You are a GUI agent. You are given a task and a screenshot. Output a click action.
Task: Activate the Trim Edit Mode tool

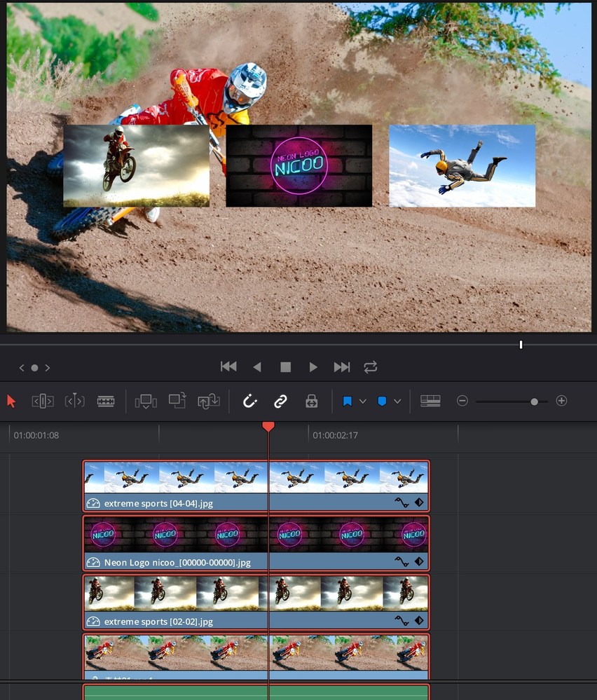43,402
